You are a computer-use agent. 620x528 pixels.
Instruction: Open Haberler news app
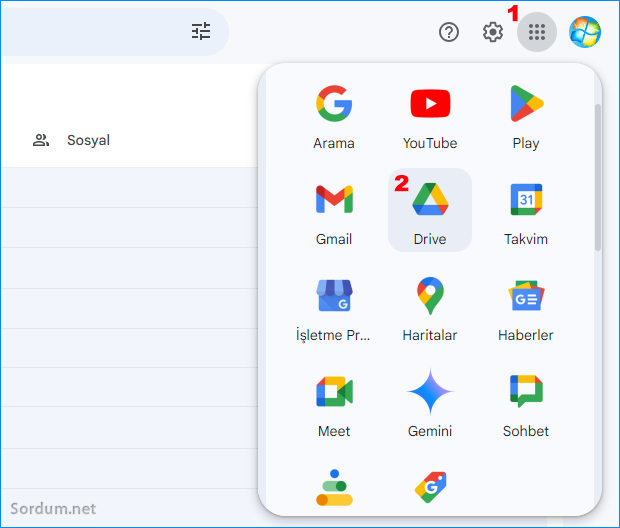526,308
